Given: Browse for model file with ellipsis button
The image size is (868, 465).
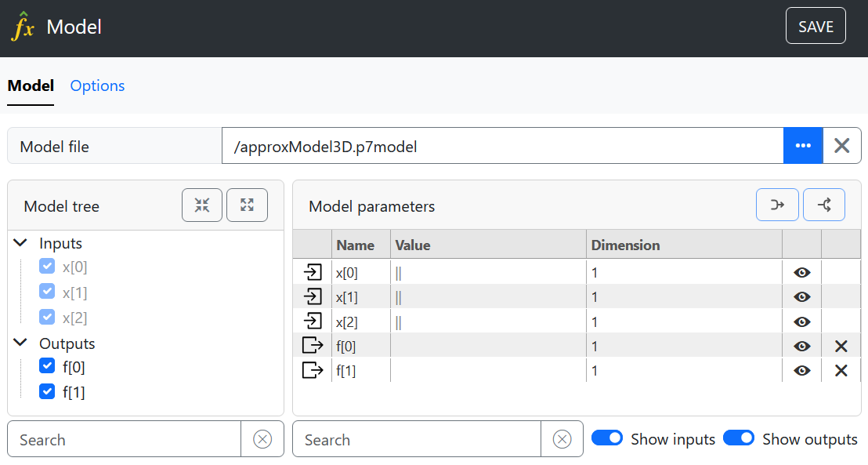Looking at the screenshot, I should 803,146.
